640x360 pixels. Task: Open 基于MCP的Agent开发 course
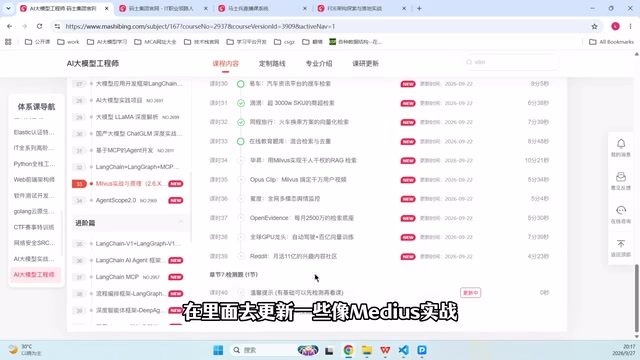(x=124, y=150)
